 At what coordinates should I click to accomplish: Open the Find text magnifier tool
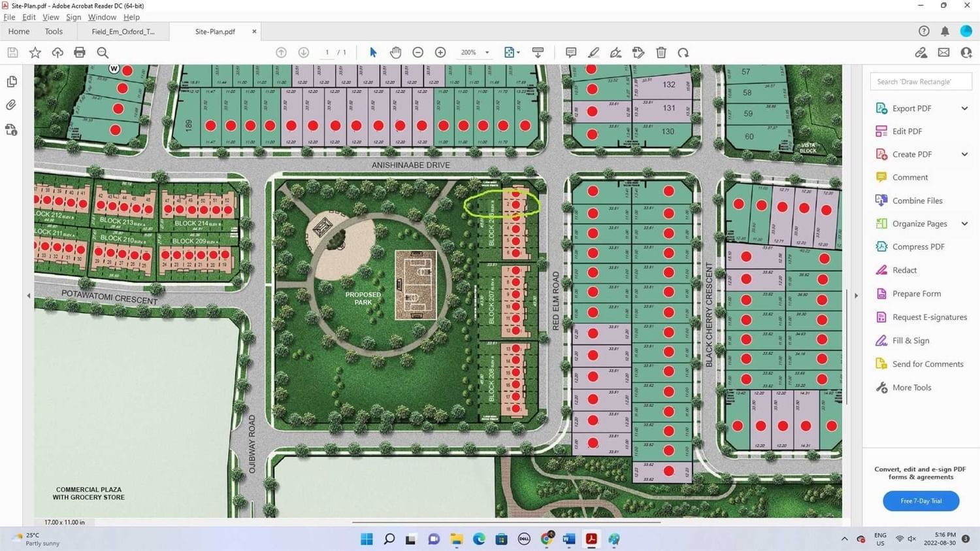point(103,52)
